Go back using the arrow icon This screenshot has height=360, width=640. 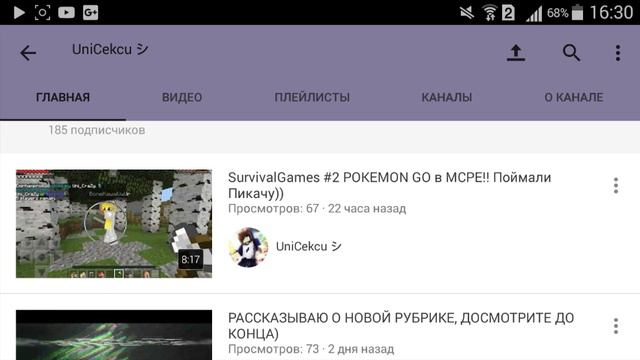[x=28, y=53]
